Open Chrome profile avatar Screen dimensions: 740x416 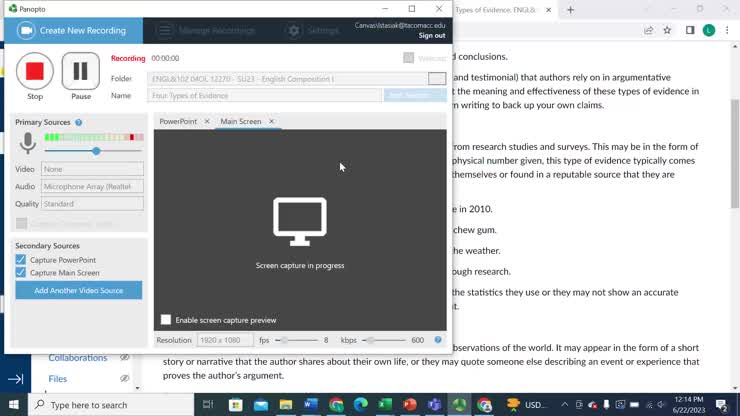(709, 31)
